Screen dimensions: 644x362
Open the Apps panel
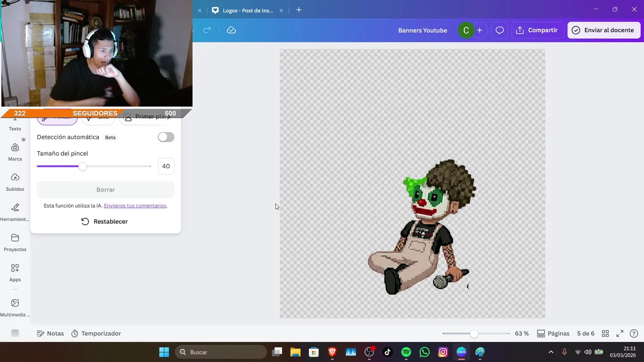[15, 273]
